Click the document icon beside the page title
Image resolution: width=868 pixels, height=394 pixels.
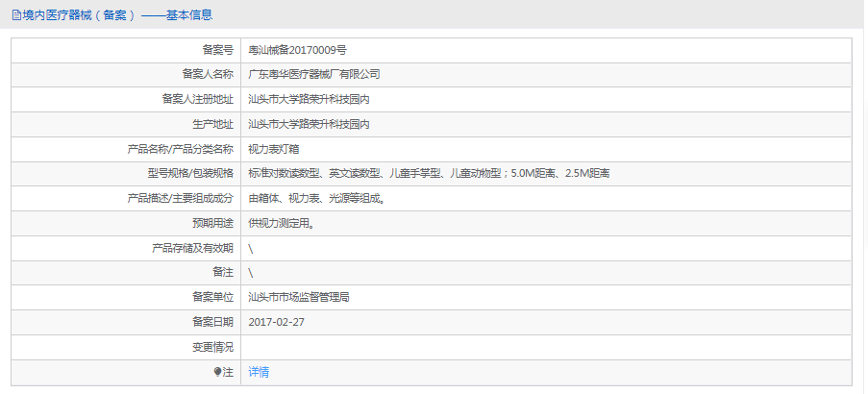coord(15,15)
